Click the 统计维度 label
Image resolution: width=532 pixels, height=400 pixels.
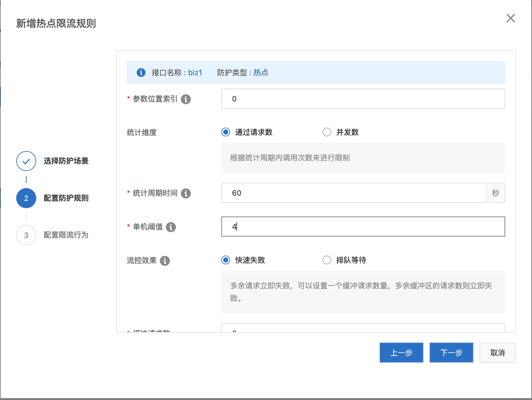(142, 133)
